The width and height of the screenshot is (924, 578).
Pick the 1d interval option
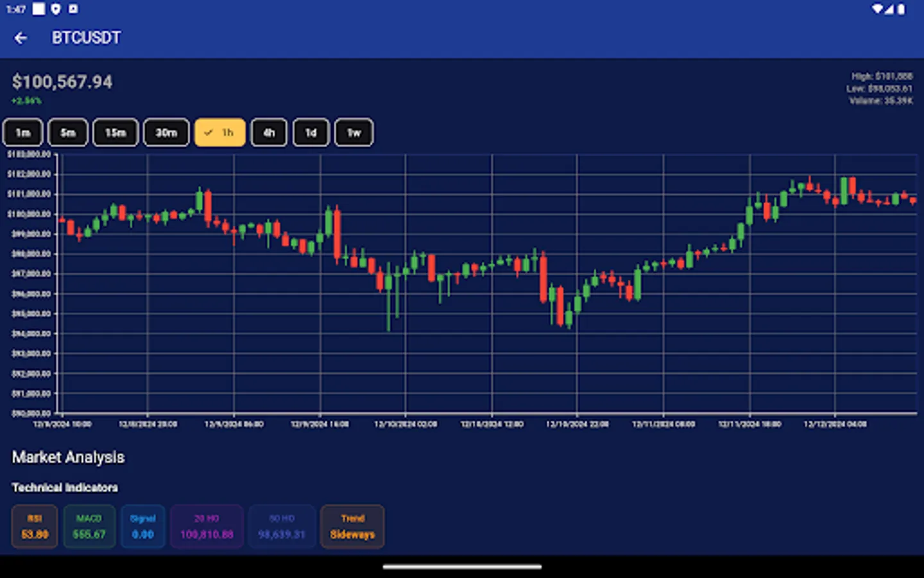point(311,132)
